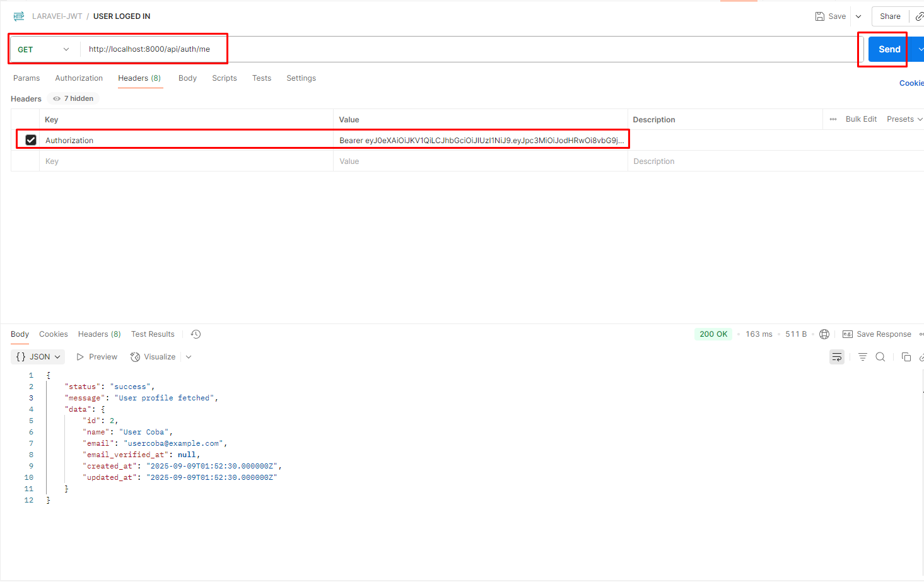Viewport: 924px width, 582px height.
Task: Switch to the Authorization tab
Action: click(79, 78)
